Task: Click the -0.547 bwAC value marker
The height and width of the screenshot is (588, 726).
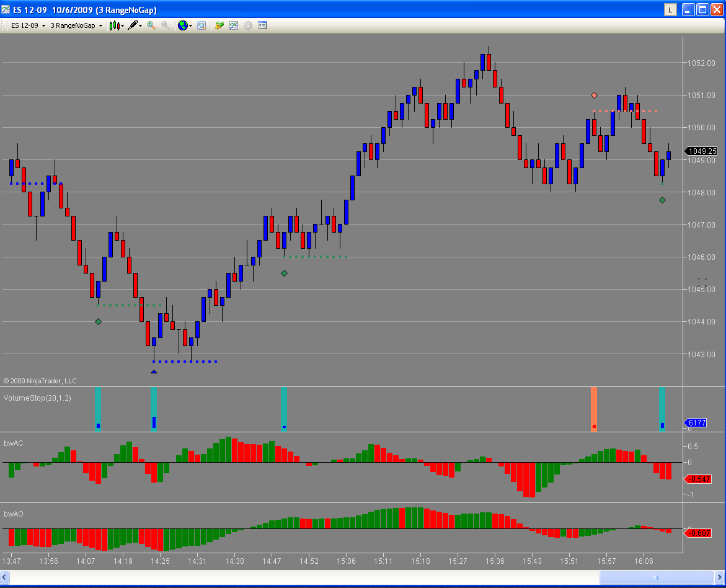Action: click(697, 479)
